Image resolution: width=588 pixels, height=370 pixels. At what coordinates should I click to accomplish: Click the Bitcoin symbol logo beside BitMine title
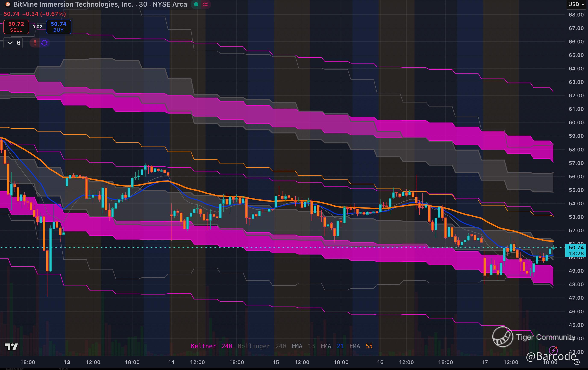pyautogui.click(x=7, y=4)
